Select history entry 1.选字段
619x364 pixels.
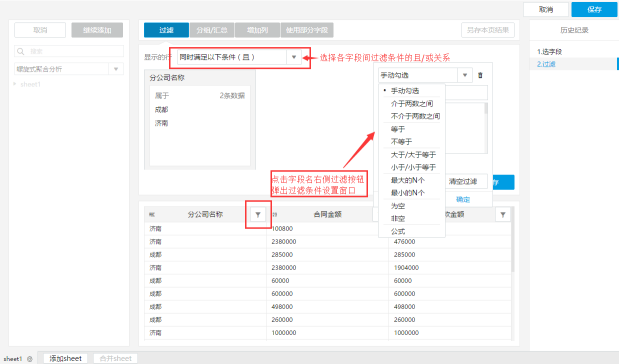[549, 52]
